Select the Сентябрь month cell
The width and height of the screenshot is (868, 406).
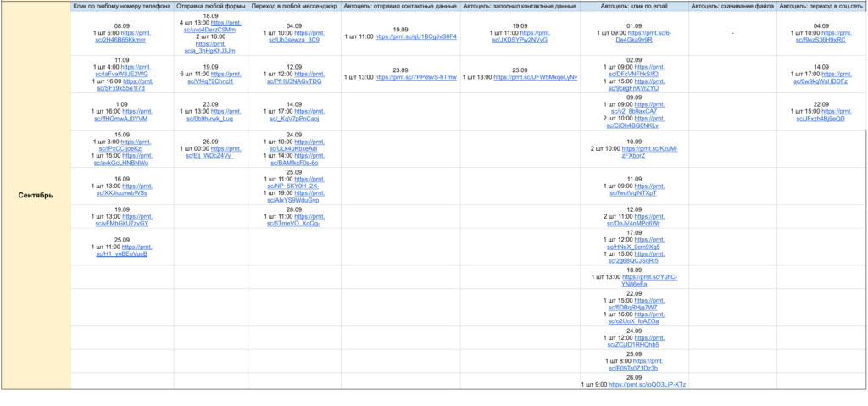click(36, 196)
